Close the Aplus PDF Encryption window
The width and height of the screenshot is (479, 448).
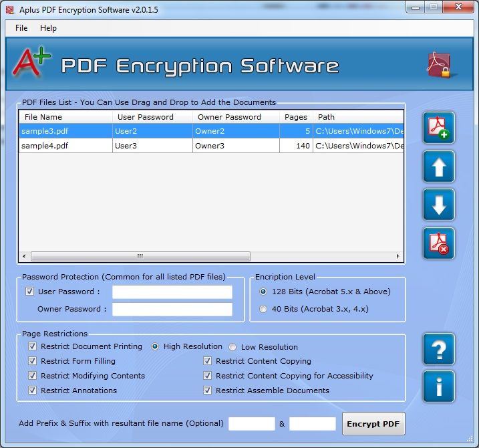(458, 7)
